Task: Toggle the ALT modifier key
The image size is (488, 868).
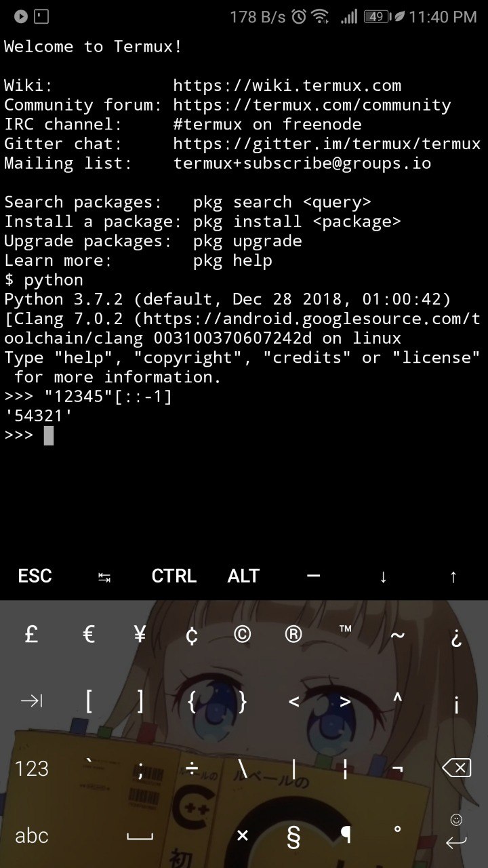Action: [244, 576]
